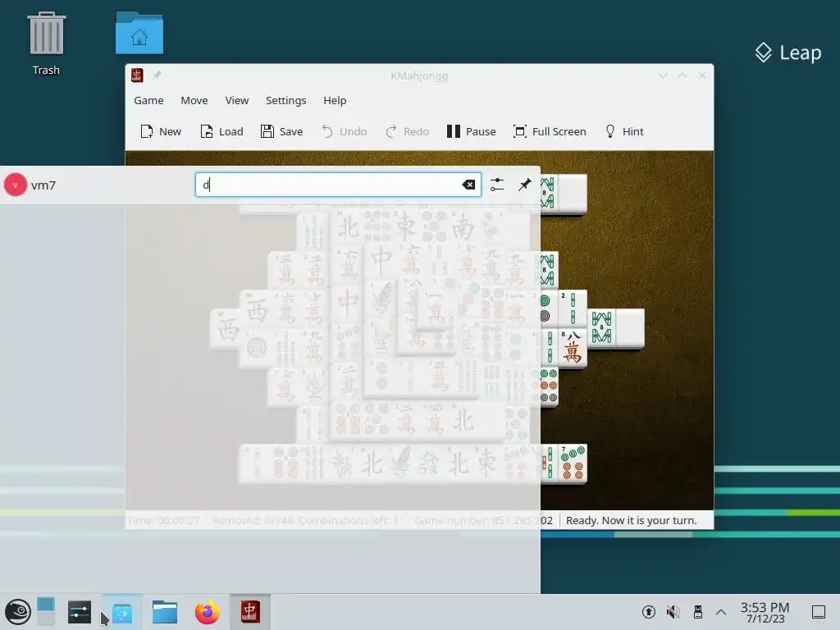Click the muted volume tray icon

[x=673, y=612]
